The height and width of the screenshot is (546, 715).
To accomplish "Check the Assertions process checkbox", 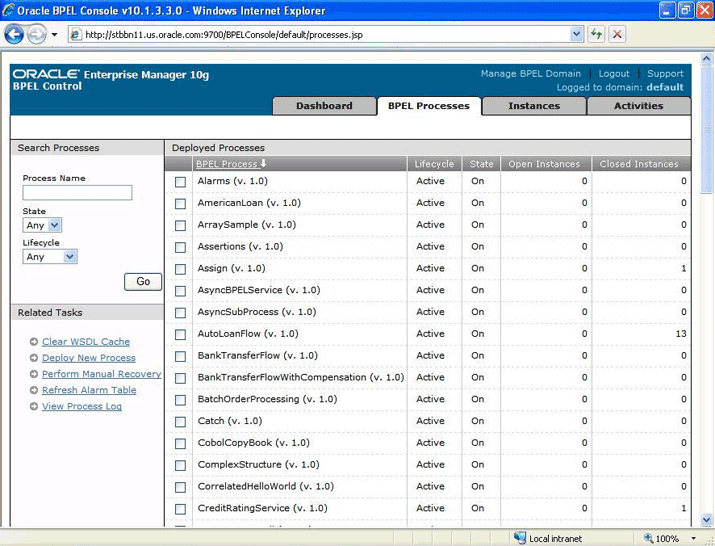I will [x=181, y=247].
